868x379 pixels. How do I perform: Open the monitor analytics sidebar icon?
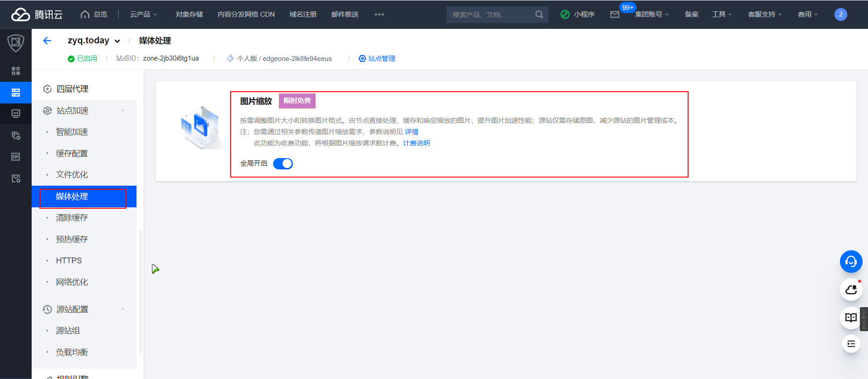tap(16, 114)
